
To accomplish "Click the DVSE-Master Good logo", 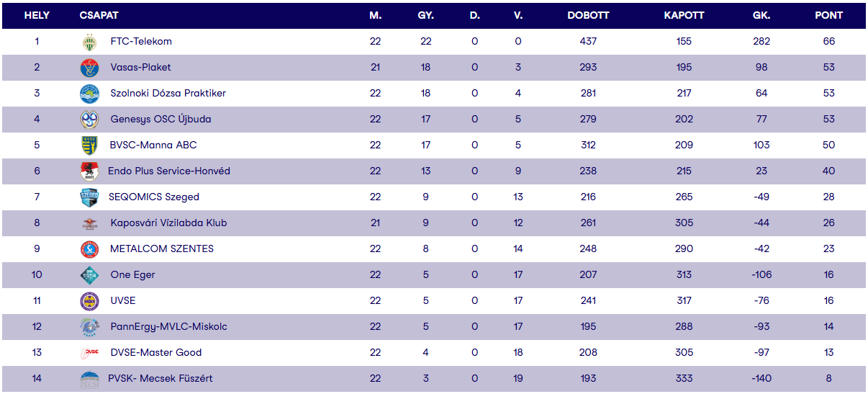I will tap(89, 353).
